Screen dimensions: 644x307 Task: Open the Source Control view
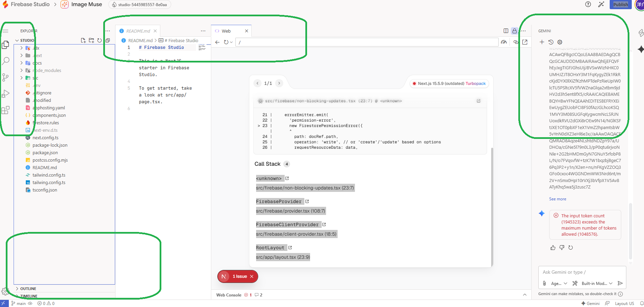[x=5, y=77]
